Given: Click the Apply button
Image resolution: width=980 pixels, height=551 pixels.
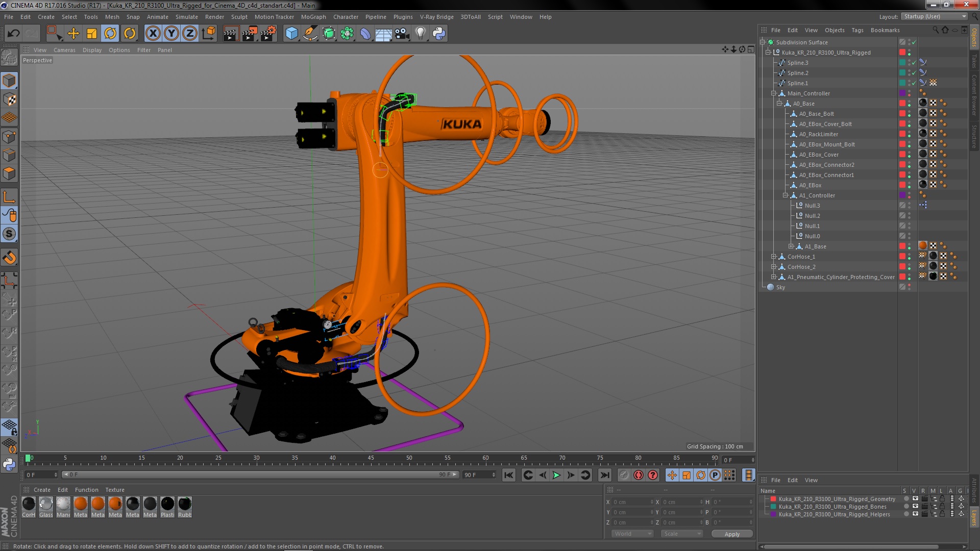Looking at the screenshot, I should [732, 534].
